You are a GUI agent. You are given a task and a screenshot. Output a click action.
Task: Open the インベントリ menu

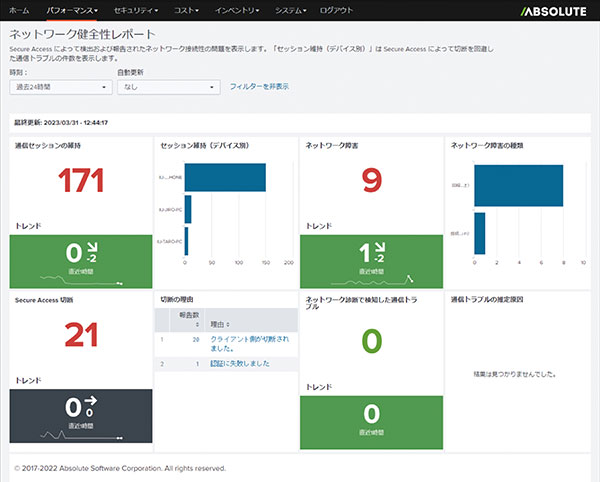pos(238,10)
